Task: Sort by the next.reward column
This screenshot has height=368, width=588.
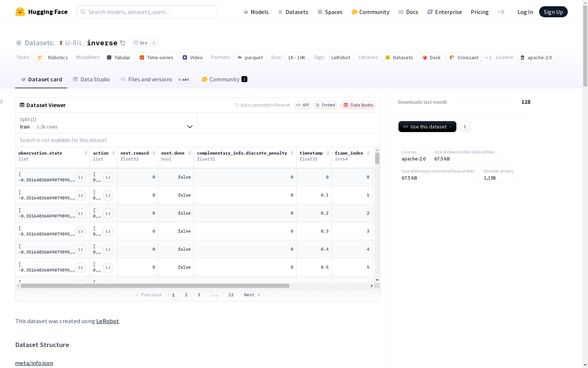Action: click(154, 153)
